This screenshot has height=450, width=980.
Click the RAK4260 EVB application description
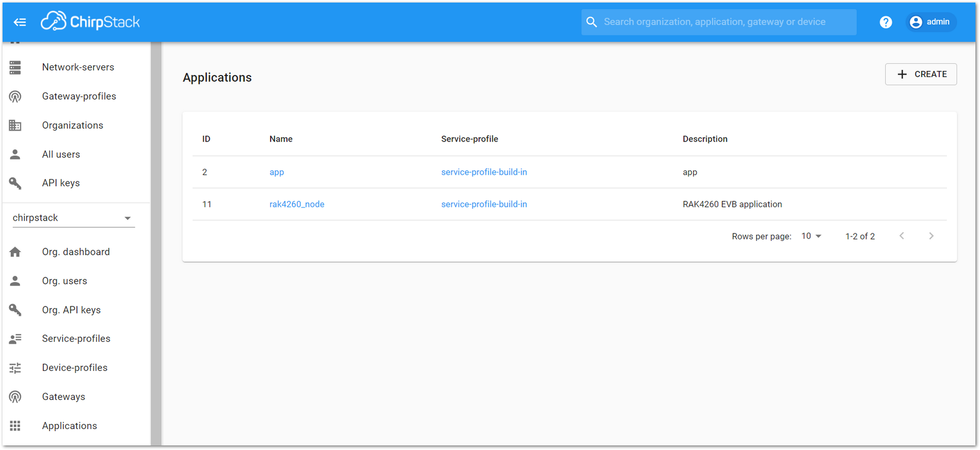(732, 204)
